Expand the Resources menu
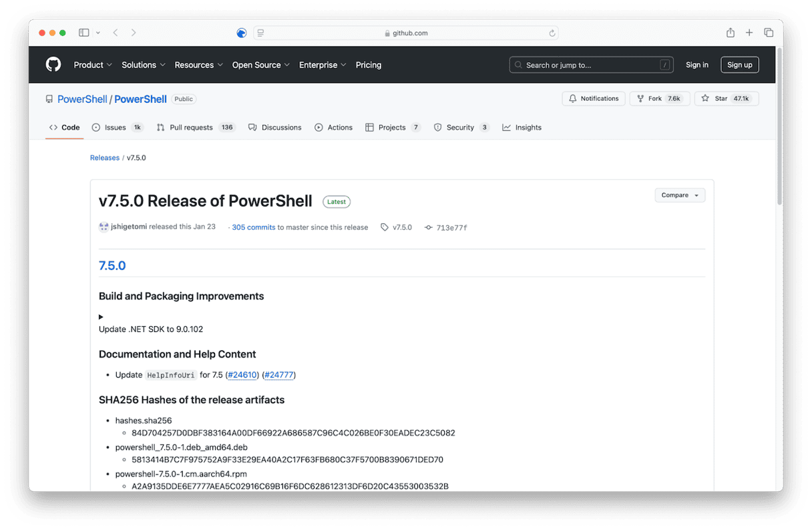812x530 pixels. pos(199,65)
